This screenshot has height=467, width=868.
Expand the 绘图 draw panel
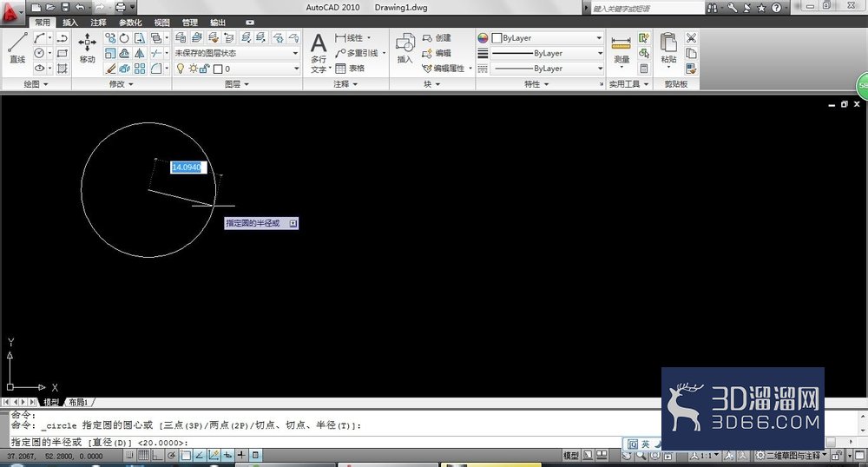click(36, 84)
